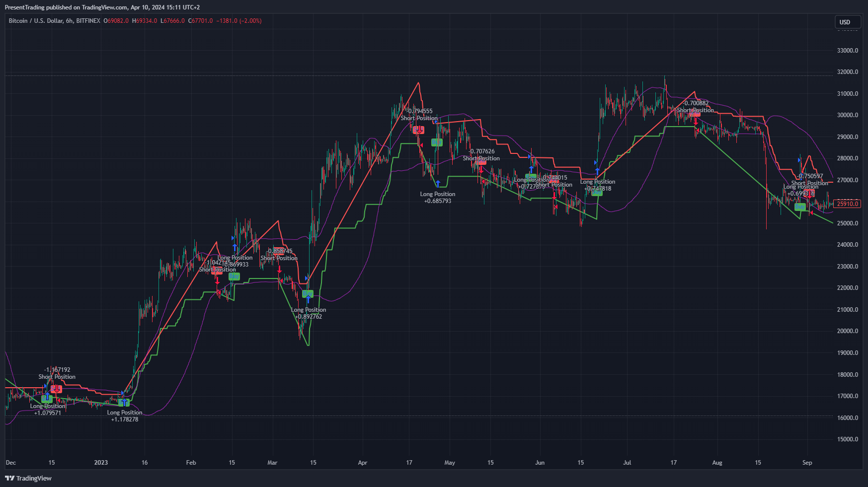This screenshot has height=487, width=868.
Task: Click the 33000.0 price axis label
Action: pos(848,51)
